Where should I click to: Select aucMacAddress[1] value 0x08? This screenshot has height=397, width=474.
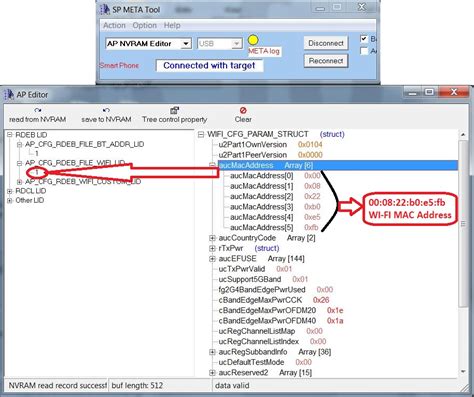tap(312, 186)
